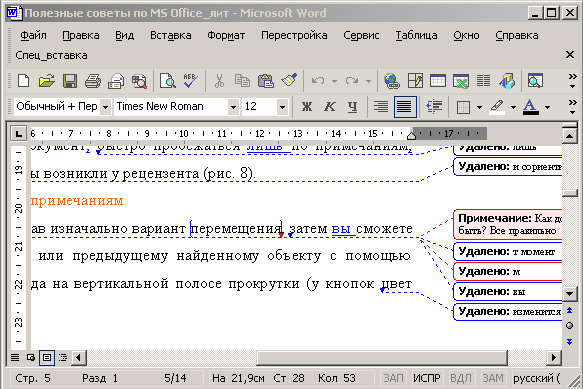
Task: Open the Вставка menu
Action: coord(171,35)
